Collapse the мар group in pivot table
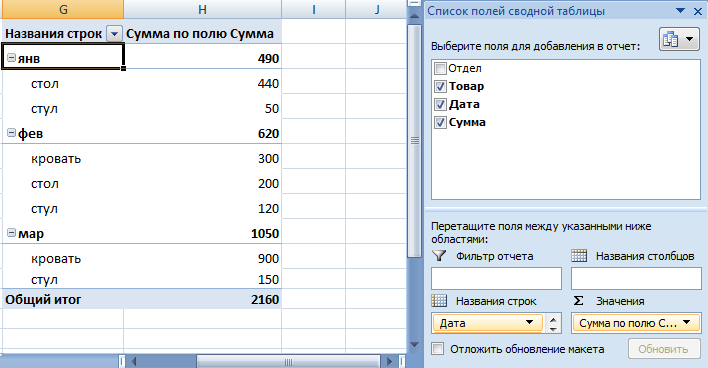The width and height of the screenshot is (708, 368). (11, 233)
